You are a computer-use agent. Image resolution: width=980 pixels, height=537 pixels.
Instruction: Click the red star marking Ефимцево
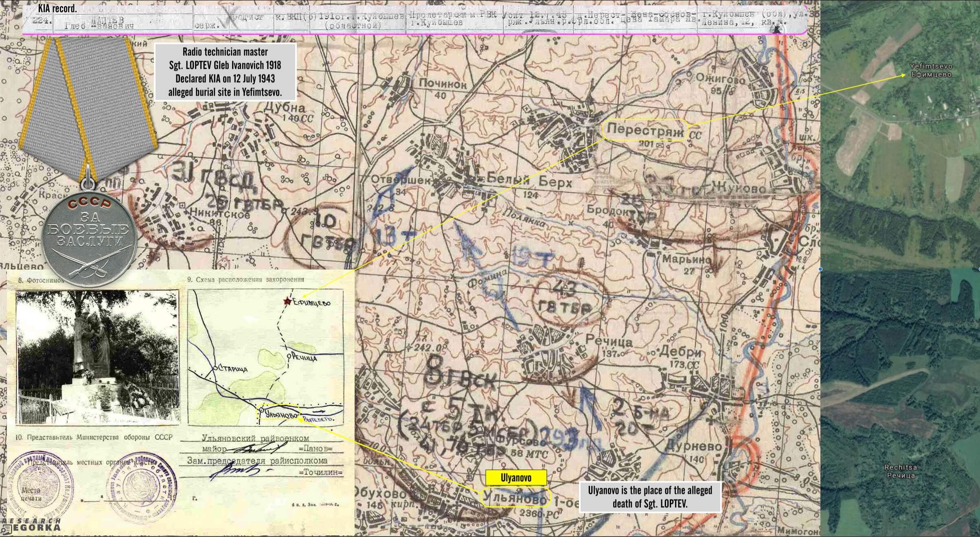pos(288,301)
